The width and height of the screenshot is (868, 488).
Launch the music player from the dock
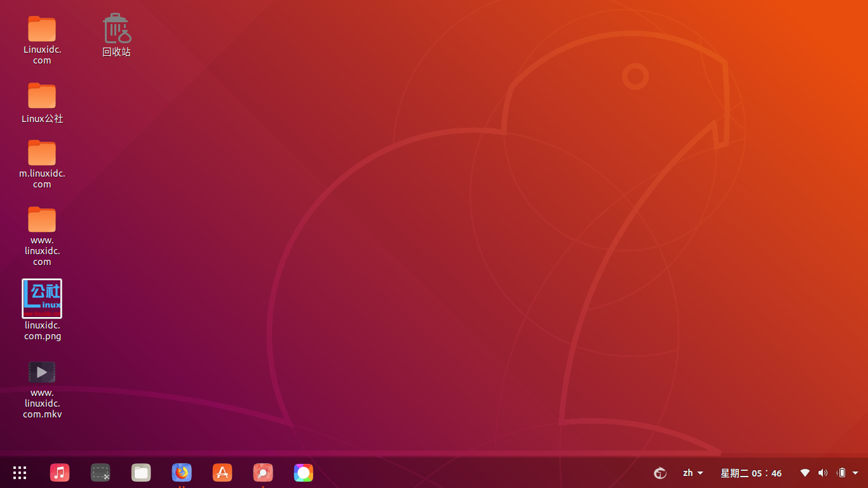click(x=60, y=473)
